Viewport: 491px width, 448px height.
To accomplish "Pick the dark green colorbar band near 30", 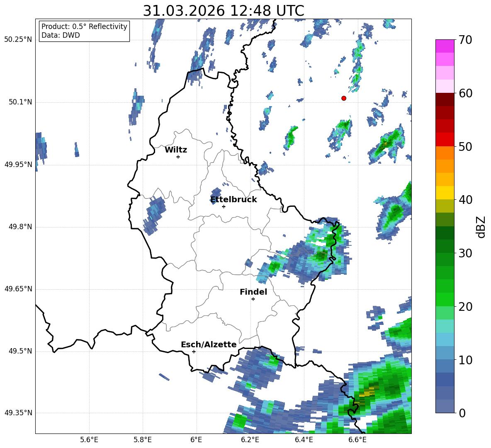I will click(x=445, y=246).
